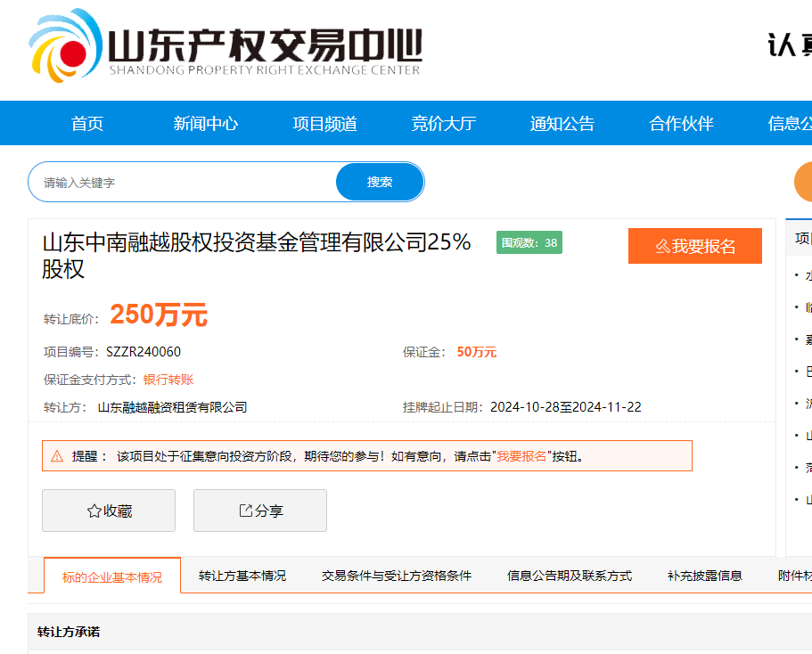Click the 围观数: 38 badge
This screenshot has width=812, height=654.
pyautogui.click(x=529, y=242)
